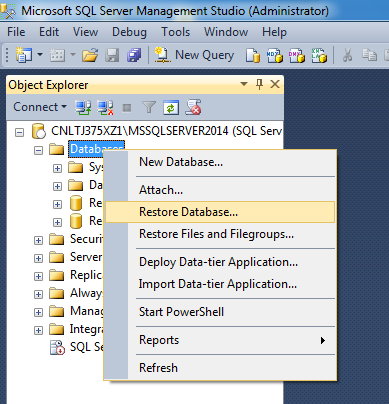Open the Help menu
389x404 pixels.
coord(274,32)
